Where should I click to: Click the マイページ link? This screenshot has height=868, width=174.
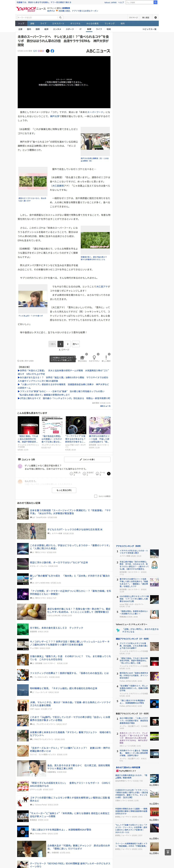tap(133, 18)
